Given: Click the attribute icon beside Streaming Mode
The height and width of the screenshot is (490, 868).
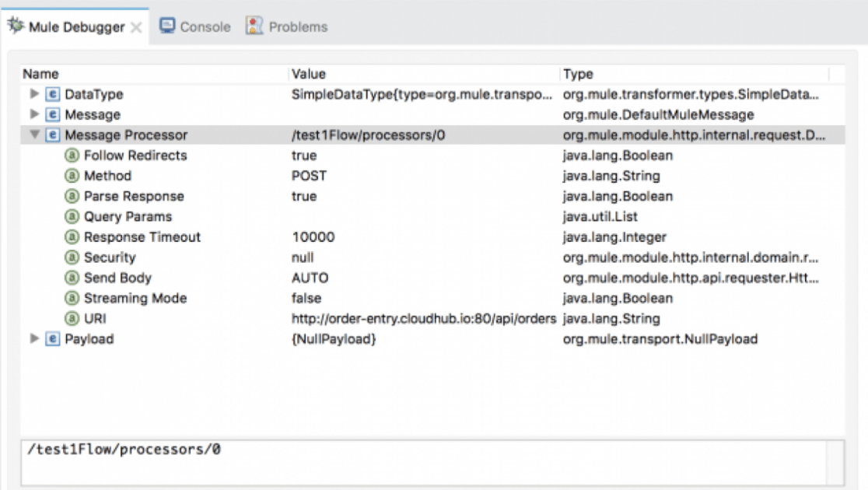Looking at the screenshot, I should [72, 298].
